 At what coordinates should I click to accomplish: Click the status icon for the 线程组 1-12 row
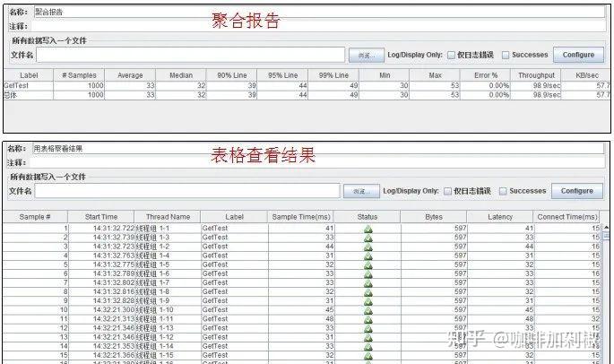pyautogui.click(x=368, y=337)
